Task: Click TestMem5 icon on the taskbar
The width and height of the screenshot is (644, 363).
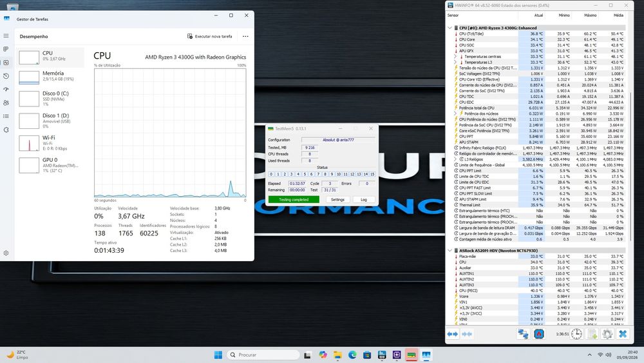Action: [412, 355]
